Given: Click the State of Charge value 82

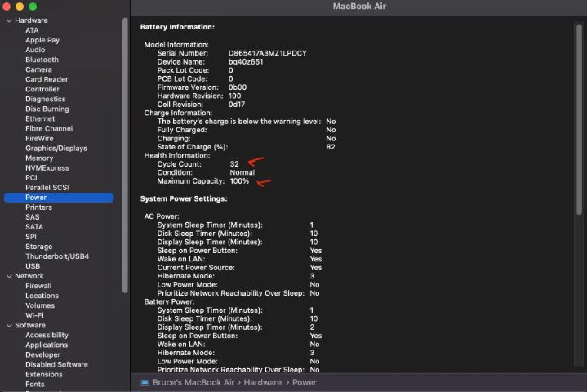Looking at the screenshot, I should point(331,147).
